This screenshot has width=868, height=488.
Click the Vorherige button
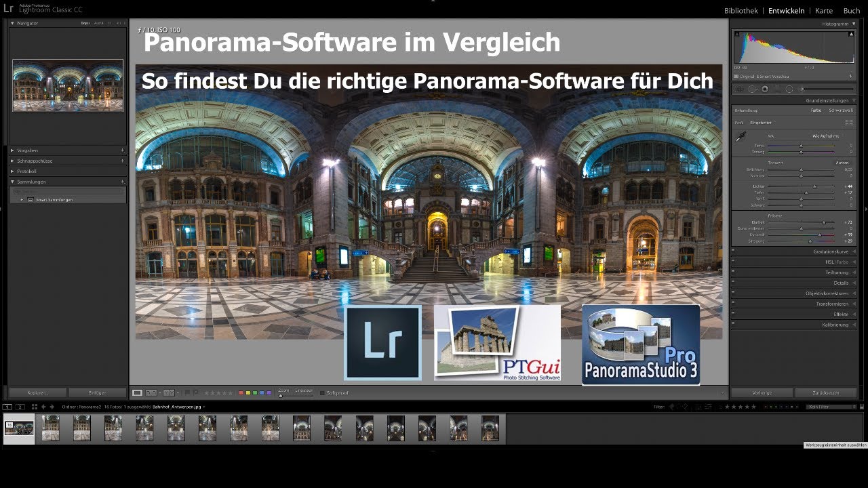[x=762, y=392]
